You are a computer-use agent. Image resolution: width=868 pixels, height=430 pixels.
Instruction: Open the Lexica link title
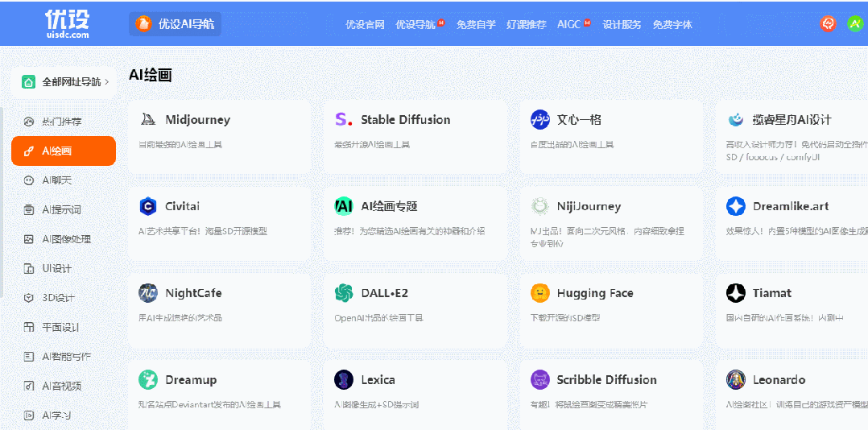[x=378, y=380]
